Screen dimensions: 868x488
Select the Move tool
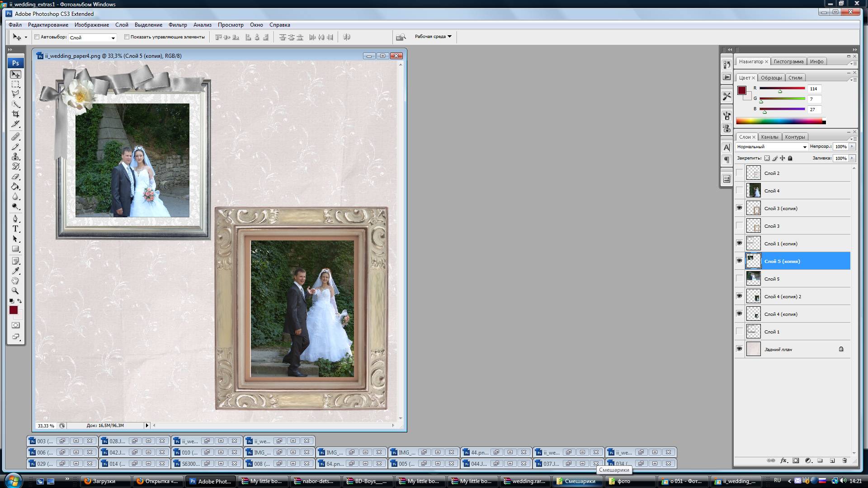point(15,74)
